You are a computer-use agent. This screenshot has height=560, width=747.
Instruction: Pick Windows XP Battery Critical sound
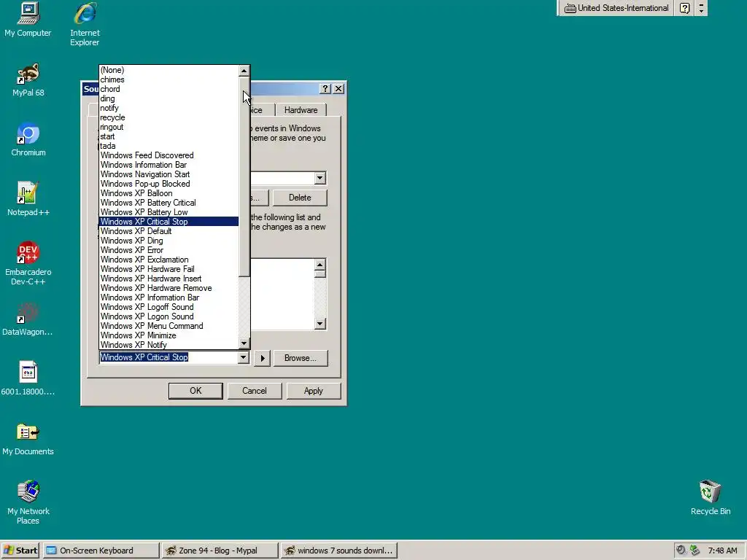pos(169,203)
